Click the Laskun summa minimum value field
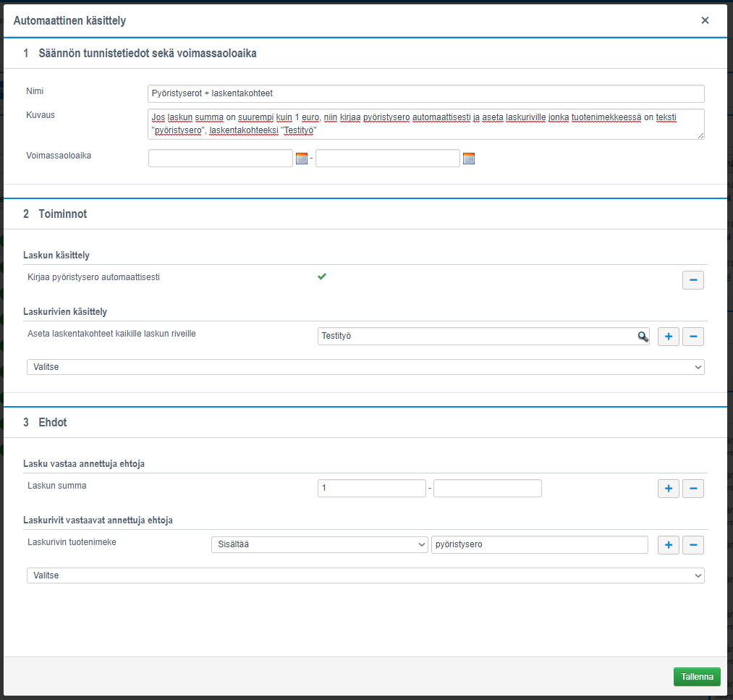The height and width of the screenshot is (700, 733). coord(371,489)
